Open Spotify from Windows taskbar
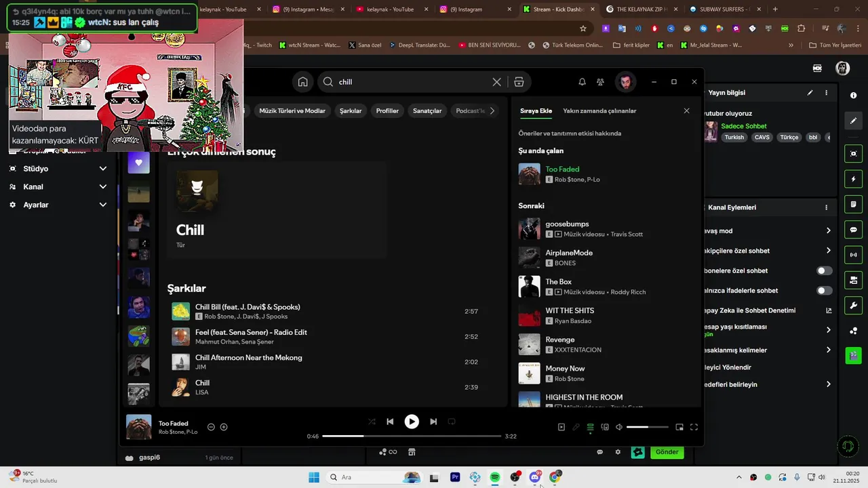This screenshot has height=488, width=868. (495, 478)
